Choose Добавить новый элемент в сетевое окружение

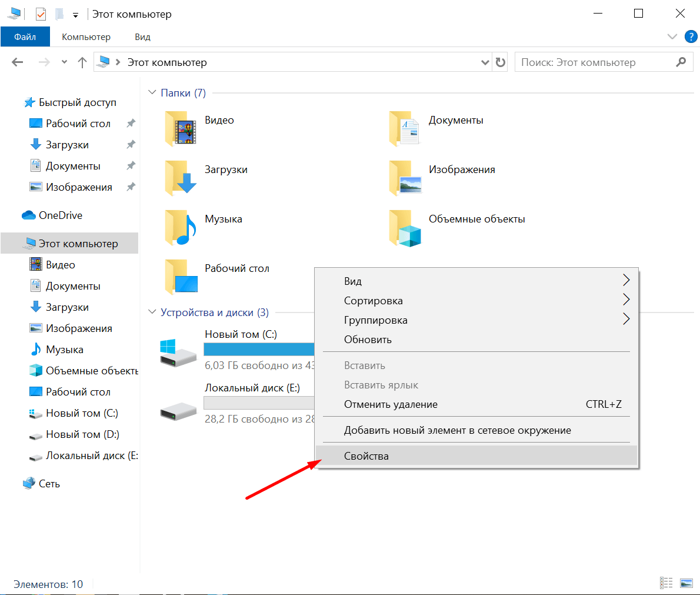tap(476, 430)
